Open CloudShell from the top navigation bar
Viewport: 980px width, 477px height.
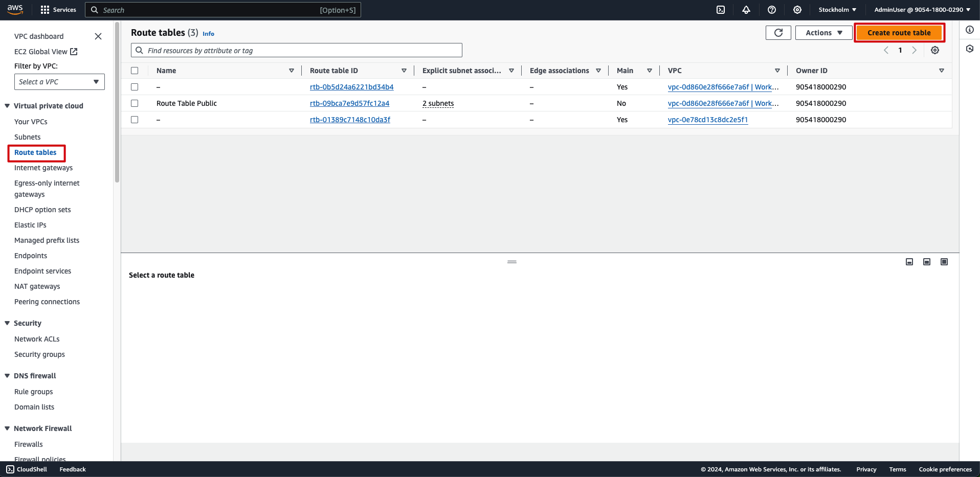pos(721,10)
